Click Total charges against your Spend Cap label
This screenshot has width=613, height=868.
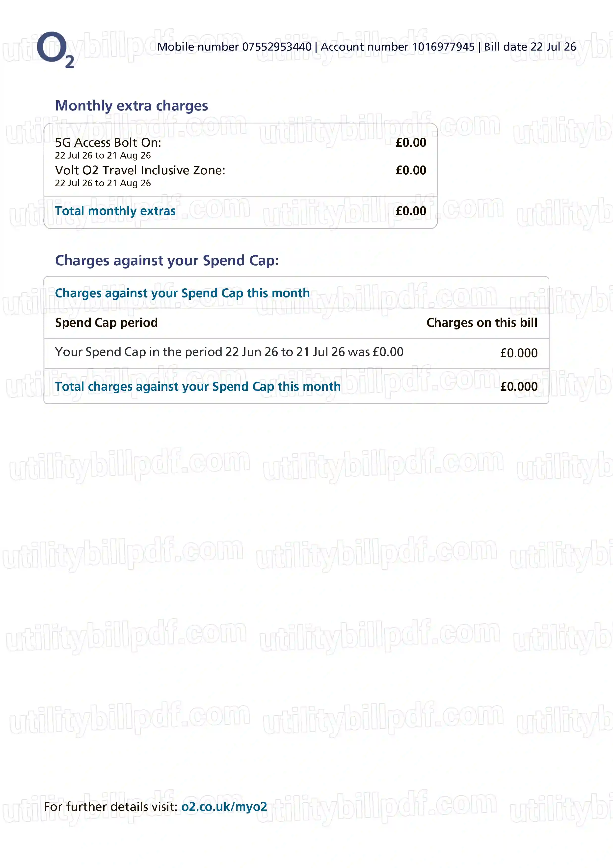point(198,386)
